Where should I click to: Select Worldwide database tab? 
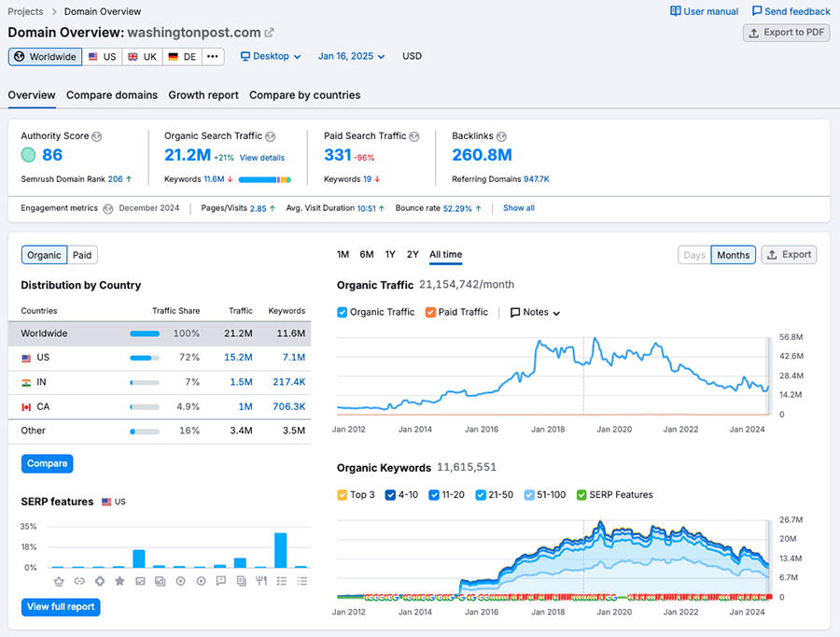[45, 57]
